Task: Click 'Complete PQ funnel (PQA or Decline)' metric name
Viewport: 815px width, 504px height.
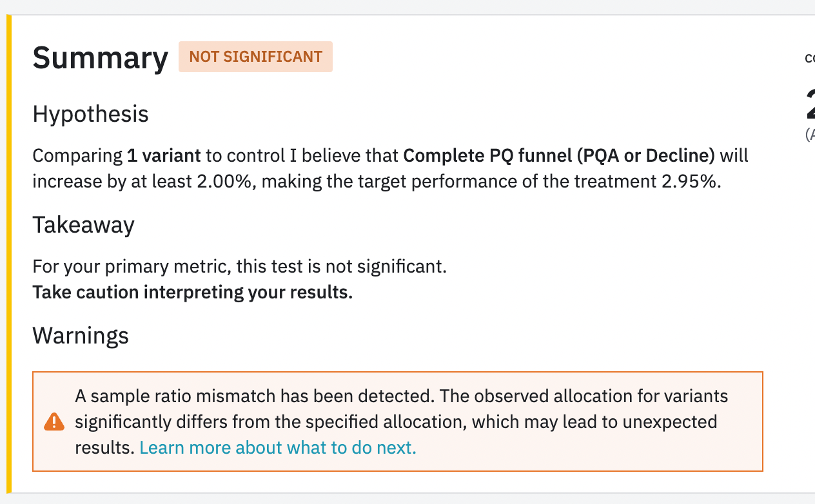Action: point(559,156)
